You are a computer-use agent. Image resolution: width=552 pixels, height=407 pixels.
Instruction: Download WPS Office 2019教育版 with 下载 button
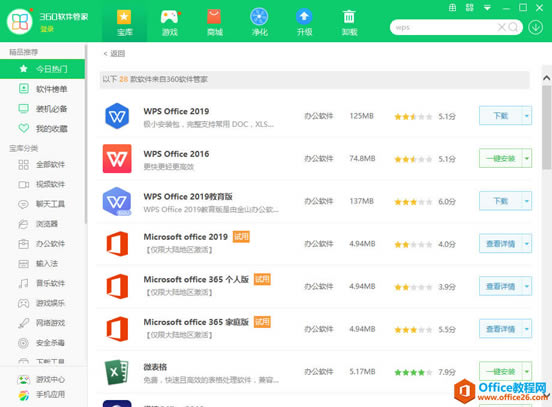click(x=500, y=201)
